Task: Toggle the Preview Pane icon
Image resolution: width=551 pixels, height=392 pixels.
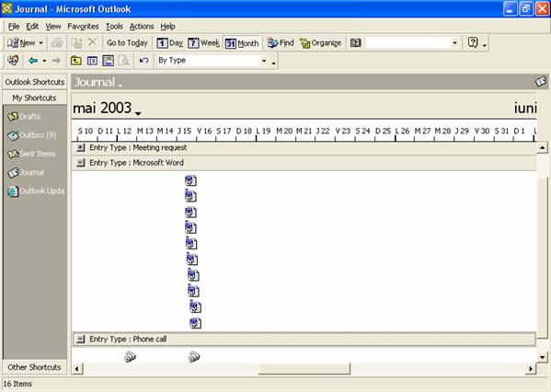Action: 109,61
